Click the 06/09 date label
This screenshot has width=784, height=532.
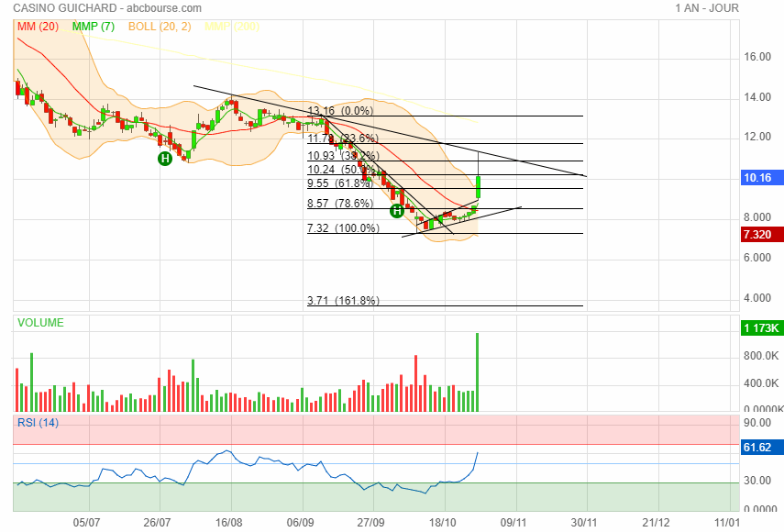pyautogui.click(x=301, y=523)
